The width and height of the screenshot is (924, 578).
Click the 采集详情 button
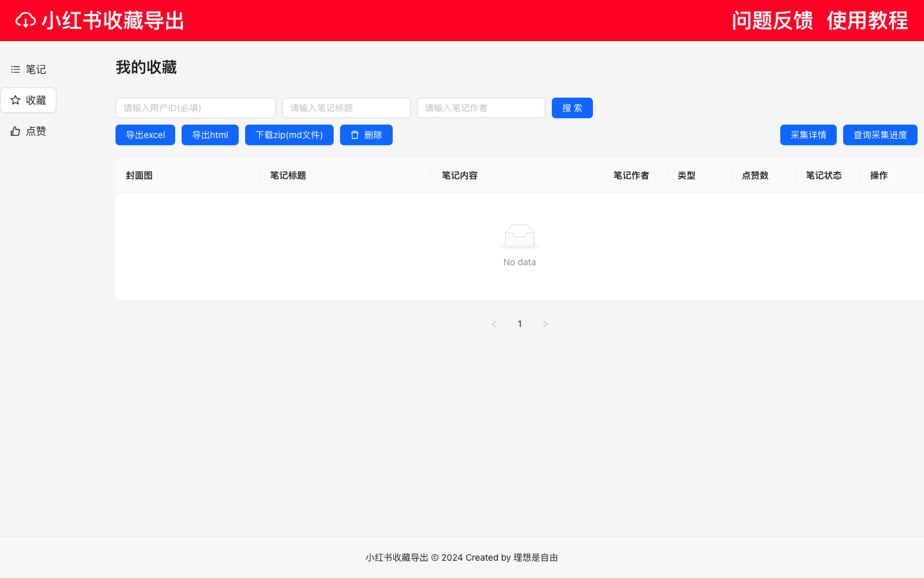(808, 135)
